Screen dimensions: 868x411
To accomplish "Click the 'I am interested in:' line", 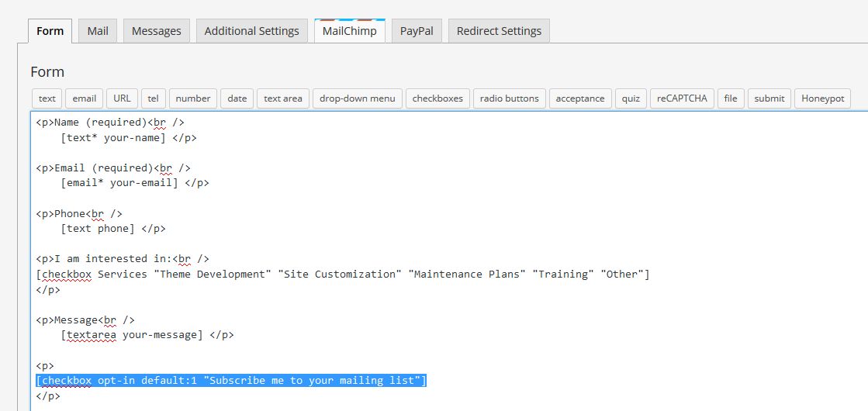I will pos(123,258).
